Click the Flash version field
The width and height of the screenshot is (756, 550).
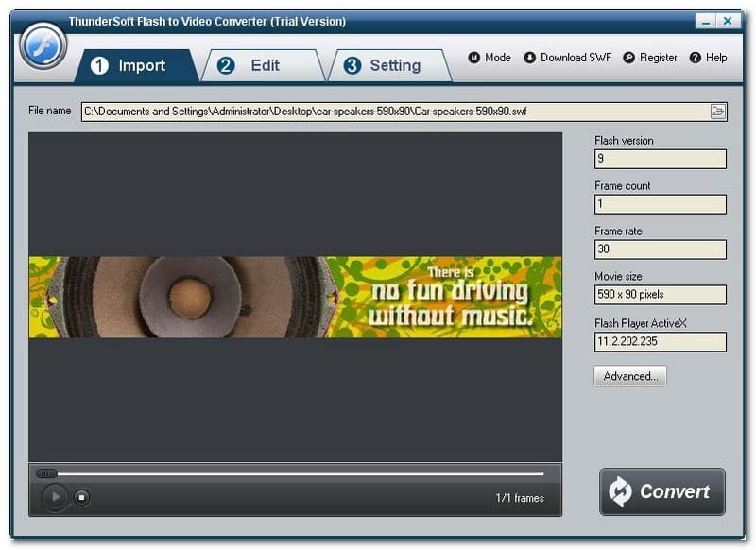(660, 159)
